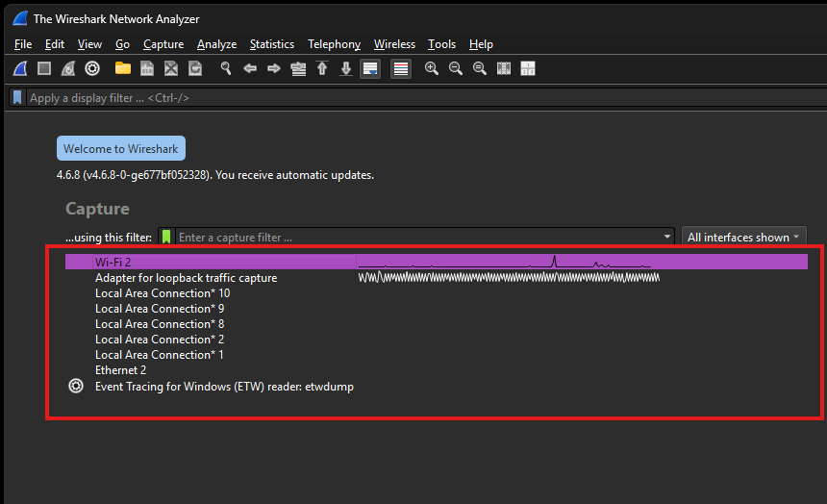Expand the All interfaces shown dropdown
The height and width of the screenshot is (504, 827).
click(x=743, y=237)
